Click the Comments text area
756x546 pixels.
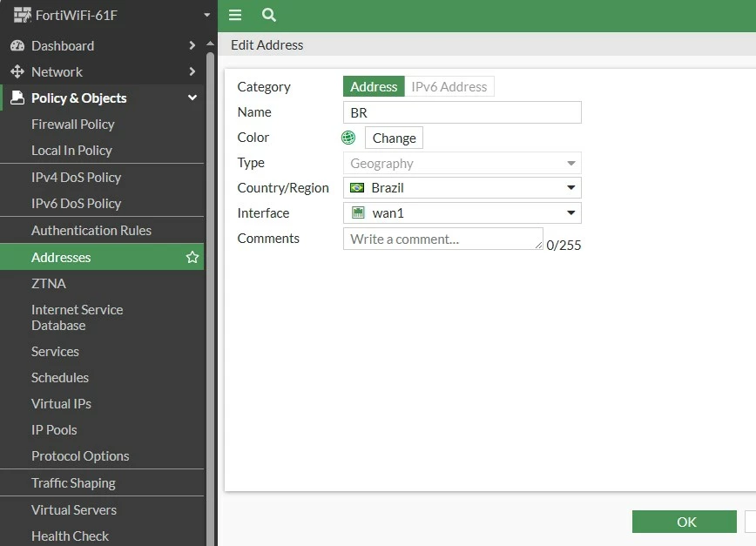pos(443,239)
